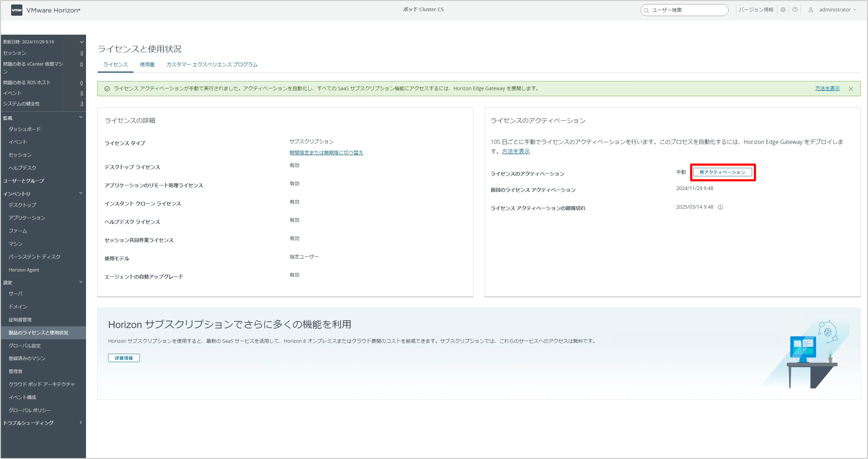Click the administrator user avatar icon
868x459 pixels.
(x=811, y=10)
